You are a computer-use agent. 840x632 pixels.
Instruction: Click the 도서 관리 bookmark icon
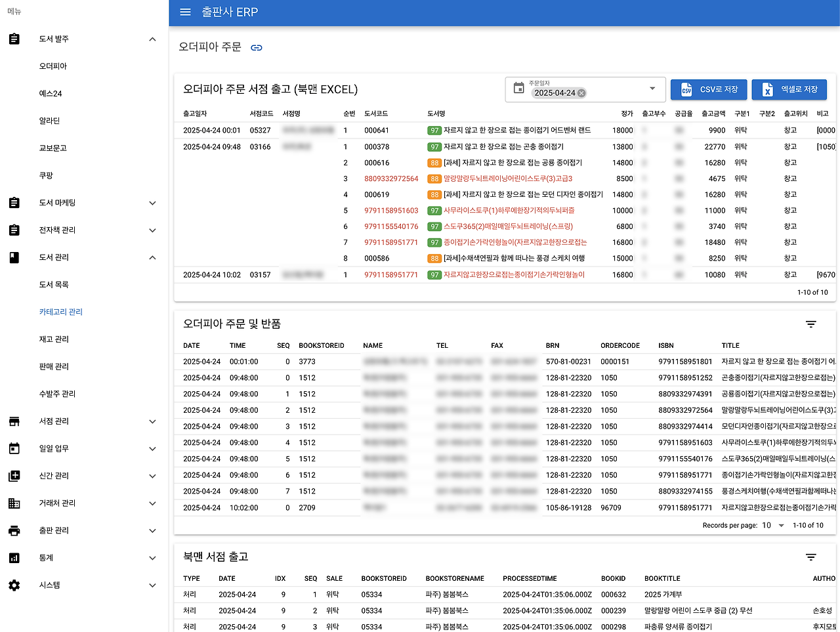[x=14, y=257]
